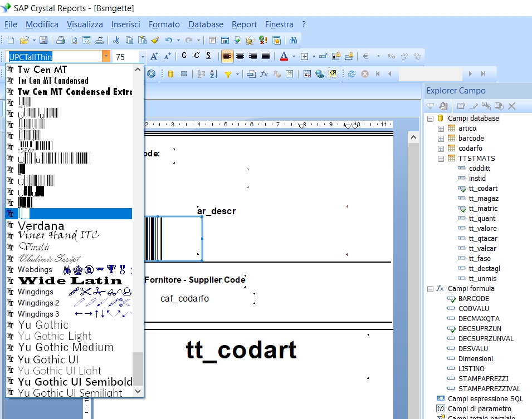Expand the barcode table node

(x=441, y=139)
